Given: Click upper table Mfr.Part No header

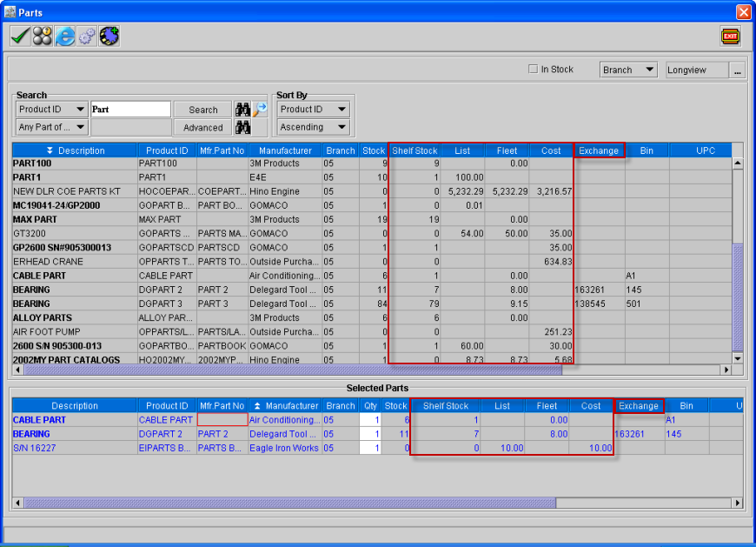Looking at the screenshot, I should 222,150.
